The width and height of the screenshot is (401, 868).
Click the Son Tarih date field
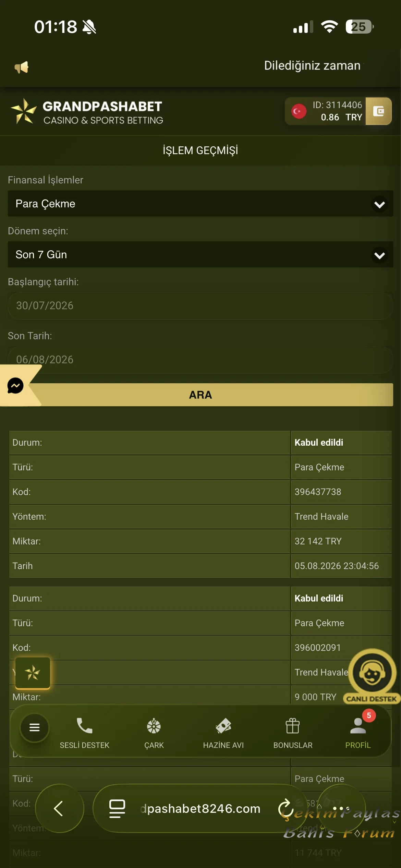pyautogui.click(x=200, y=360)
